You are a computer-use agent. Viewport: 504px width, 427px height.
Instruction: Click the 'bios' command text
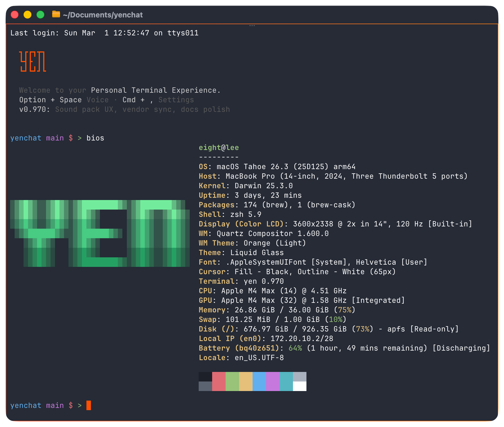click(x=95, y=138)
